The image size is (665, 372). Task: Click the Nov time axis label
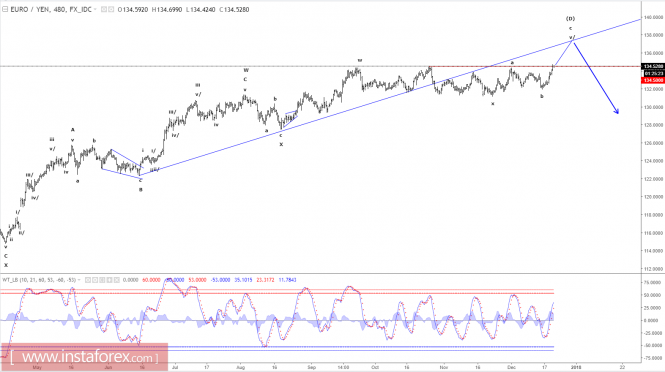tap(444, 367)
